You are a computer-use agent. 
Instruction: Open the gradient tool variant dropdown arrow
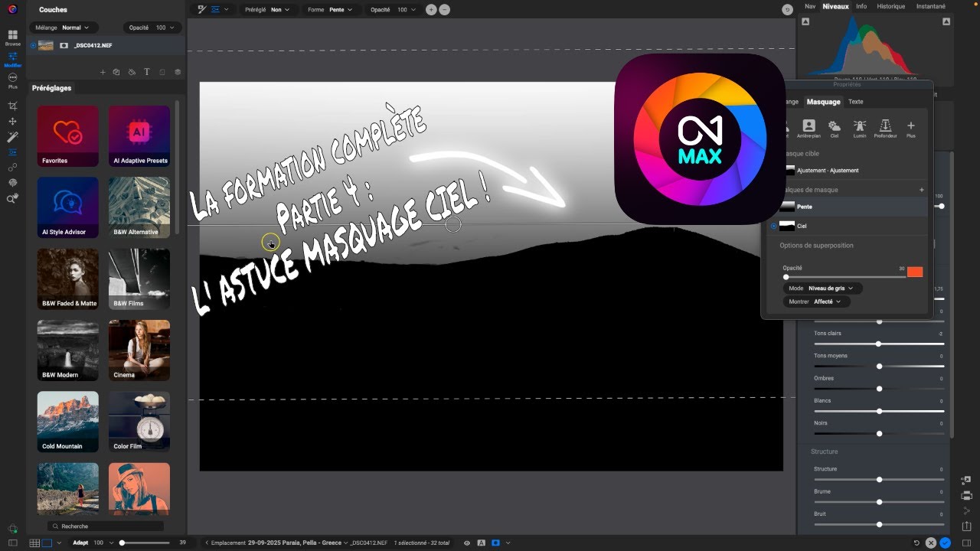[226, 10]
